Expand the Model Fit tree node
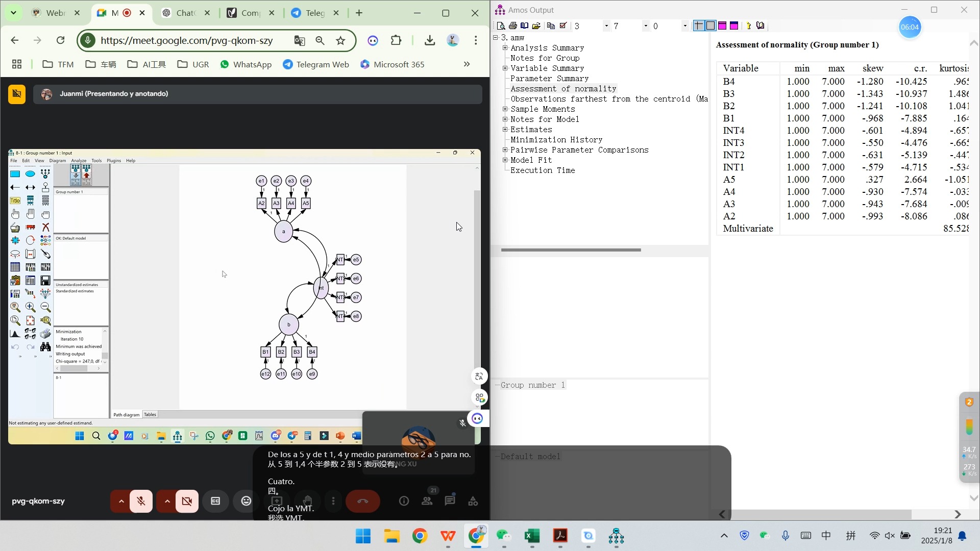 point(505,160)
